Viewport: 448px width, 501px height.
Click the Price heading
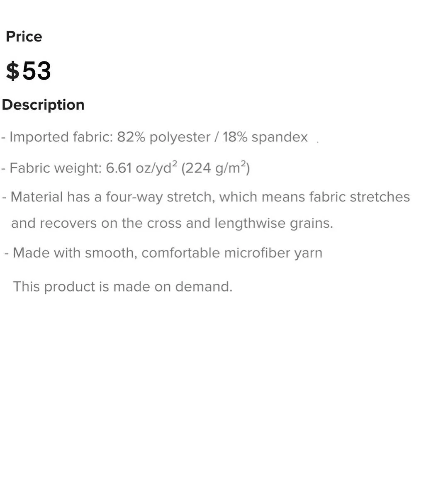[24, 36]
